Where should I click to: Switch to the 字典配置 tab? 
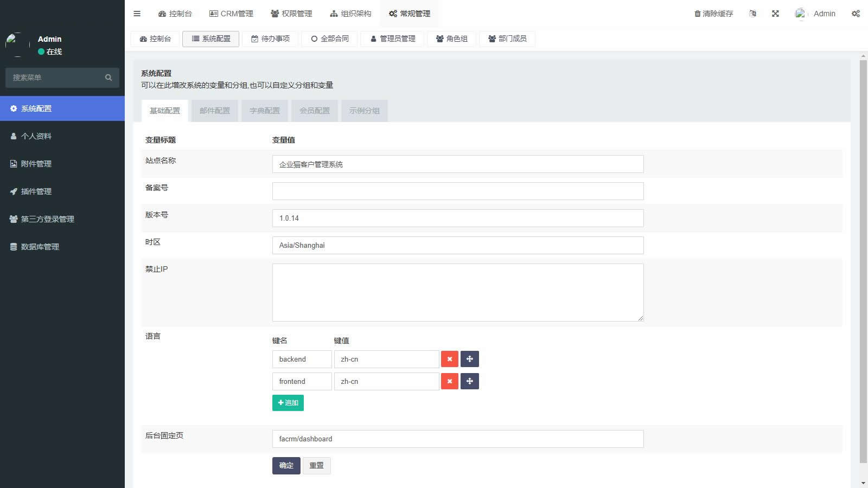coord(264,111)
